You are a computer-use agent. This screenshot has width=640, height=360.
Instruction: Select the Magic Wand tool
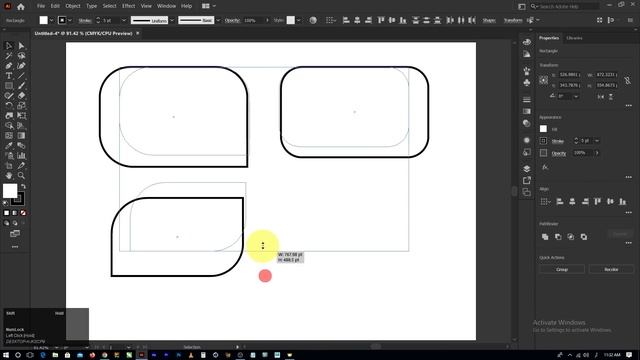(x=9, y=56)
